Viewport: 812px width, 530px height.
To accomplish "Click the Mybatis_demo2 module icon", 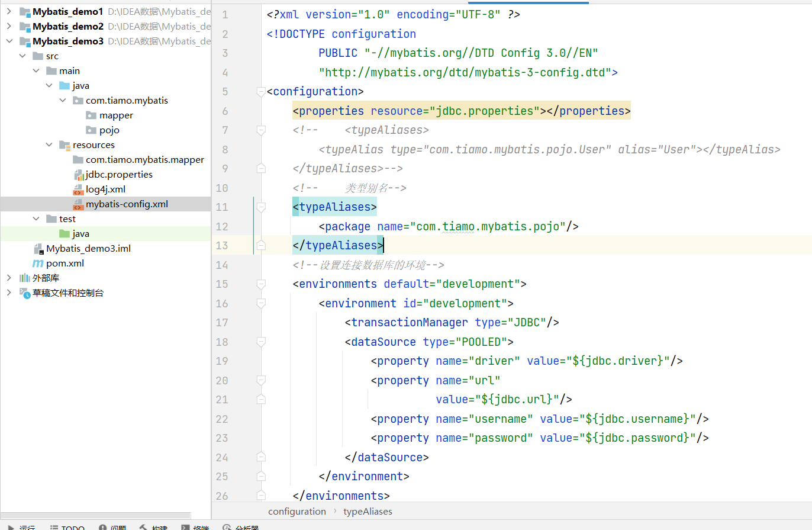I will (25, 27).
